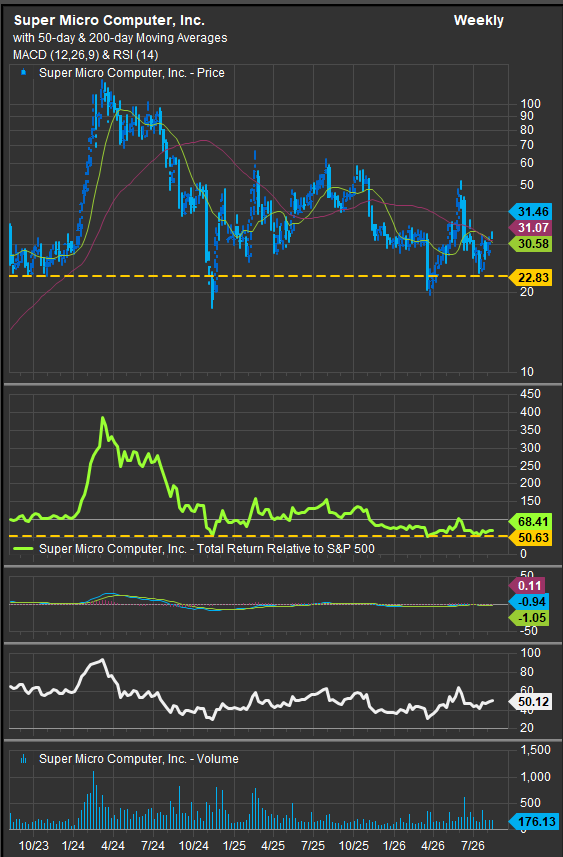563x857 pixels.
Task: Click the green -1.05 MACD signal tag
Action: (x=529, y=618)
